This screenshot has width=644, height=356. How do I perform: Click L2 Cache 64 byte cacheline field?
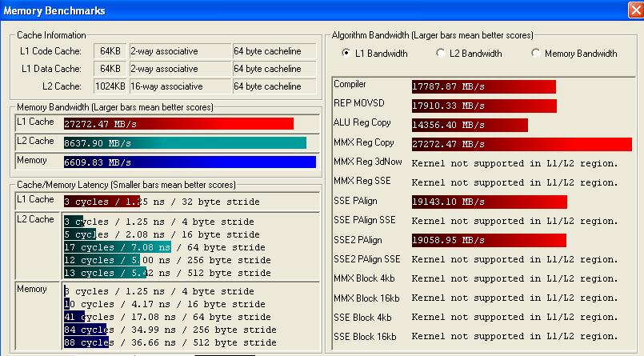pyautogui.click(x=274, y=86)
